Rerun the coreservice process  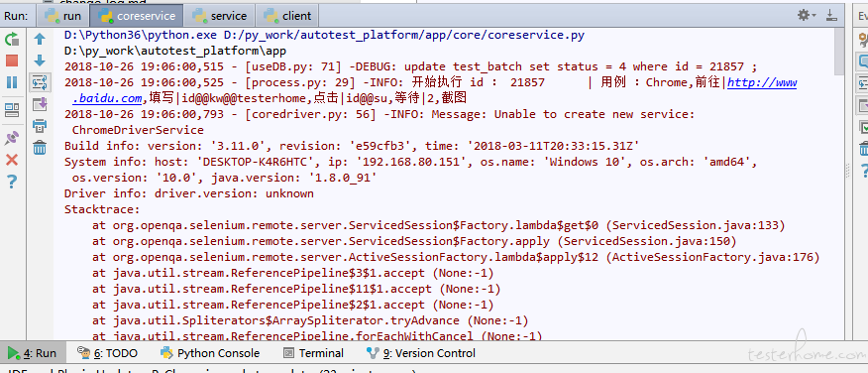12,39
